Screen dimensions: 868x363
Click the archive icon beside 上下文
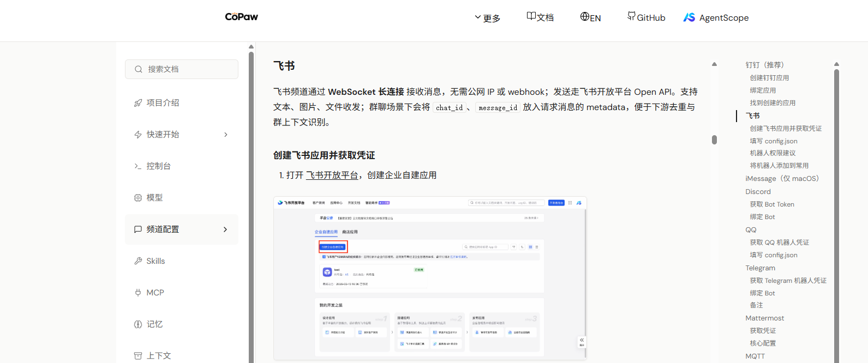tap(138, 356)
